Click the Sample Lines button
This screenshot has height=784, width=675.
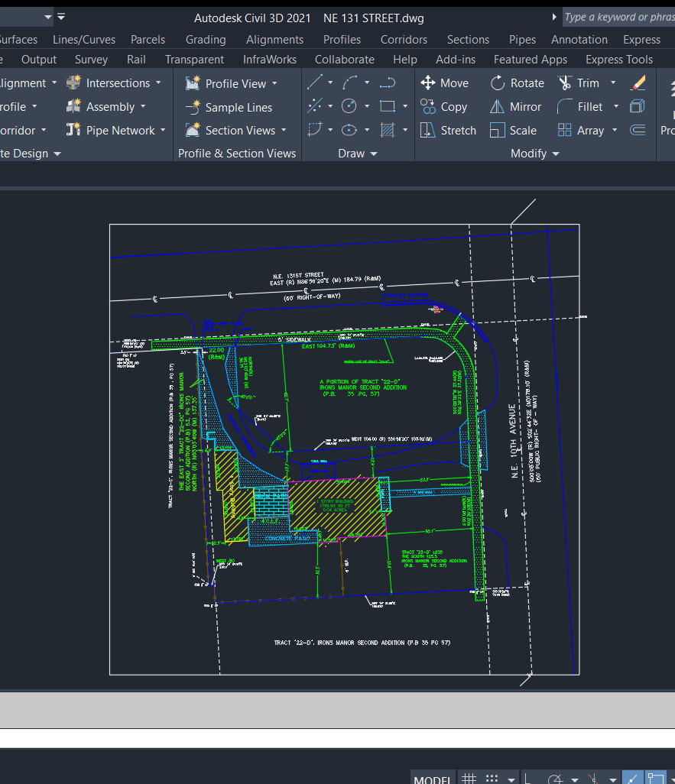point(229,107)
